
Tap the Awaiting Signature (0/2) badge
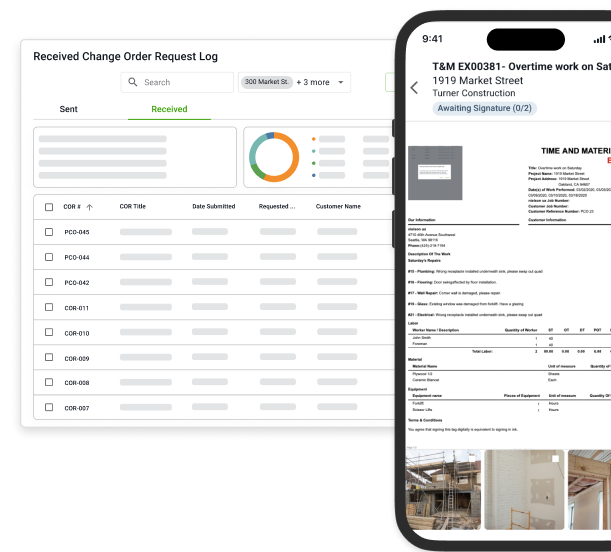point(483,108)
